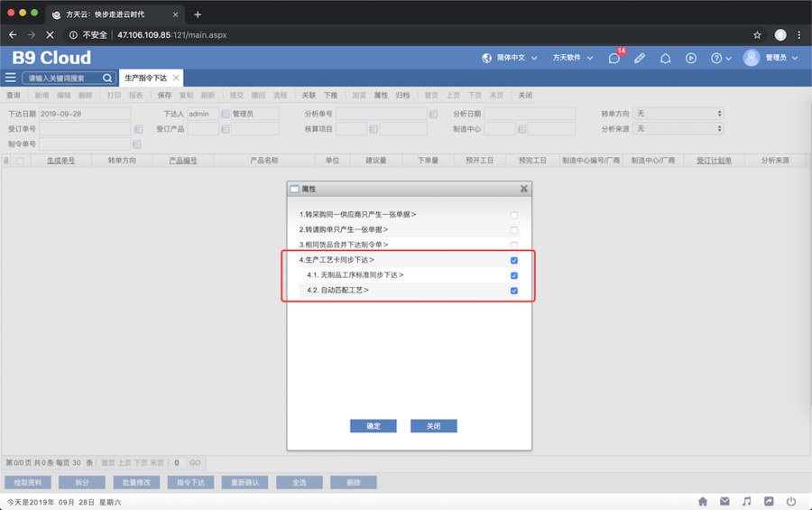
Task: Click the share icon in status bar
Action: [x=769, y=501]
